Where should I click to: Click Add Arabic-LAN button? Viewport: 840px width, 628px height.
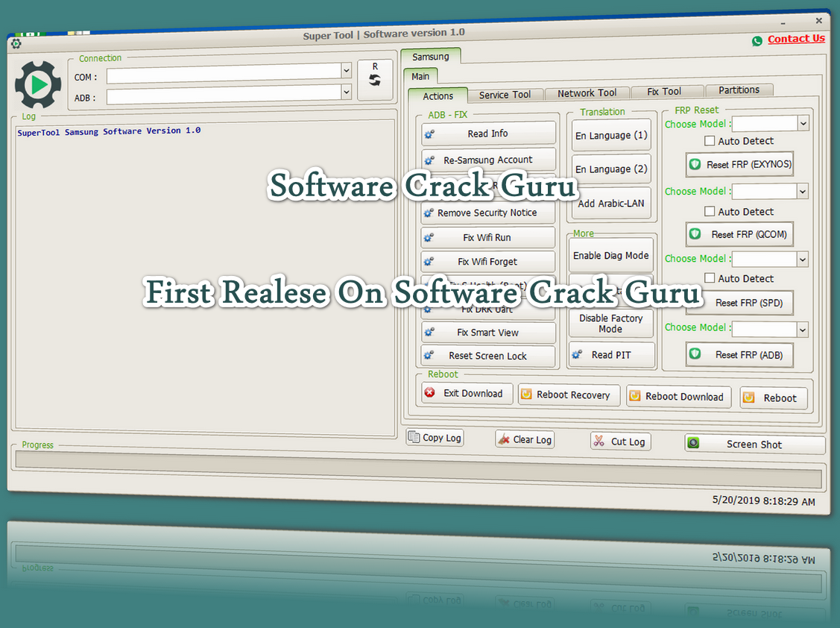tap(611, 204)
